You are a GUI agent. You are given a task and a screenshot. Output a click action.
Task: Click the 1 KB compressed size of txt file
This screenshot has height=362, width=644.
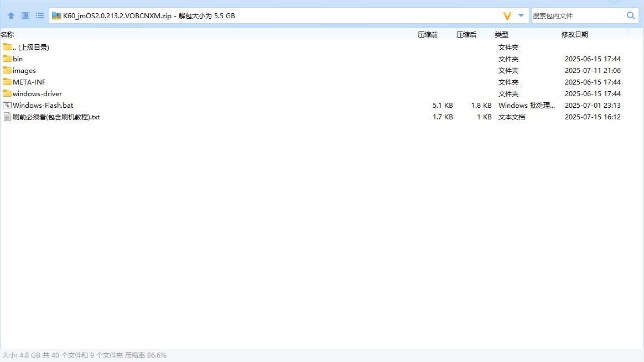point(484,117)
